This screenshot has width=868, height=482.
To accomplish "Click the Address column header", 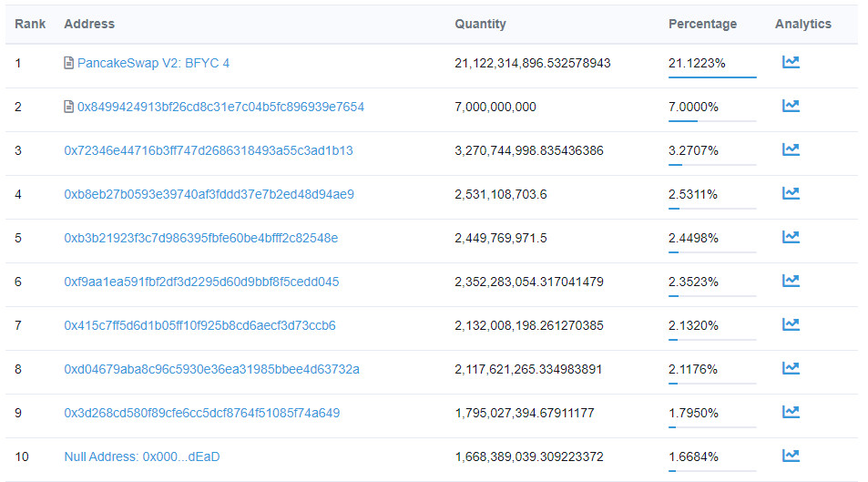I will click(89, 24).
